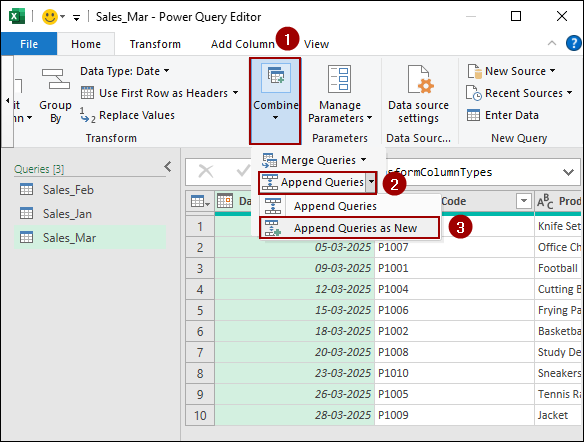Click the smiley feedback icon
This screenshot has width=584, height=442.
click(x=49, y=17)
